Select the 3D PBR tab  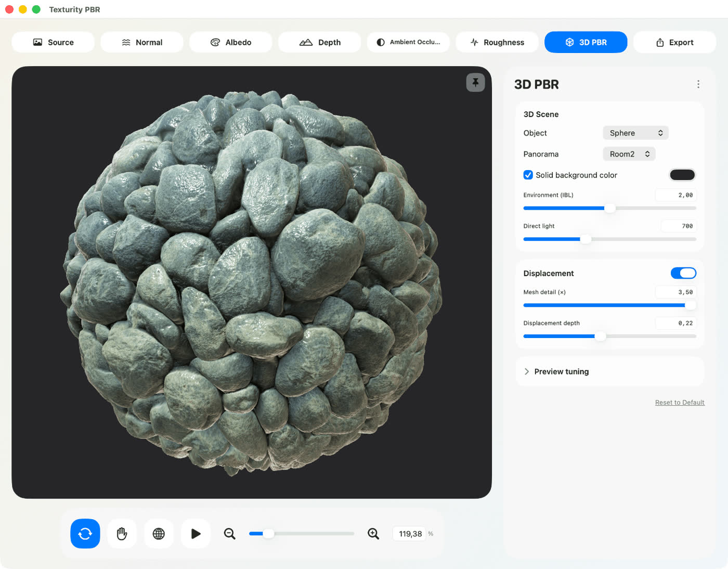(x=586, y=42)
